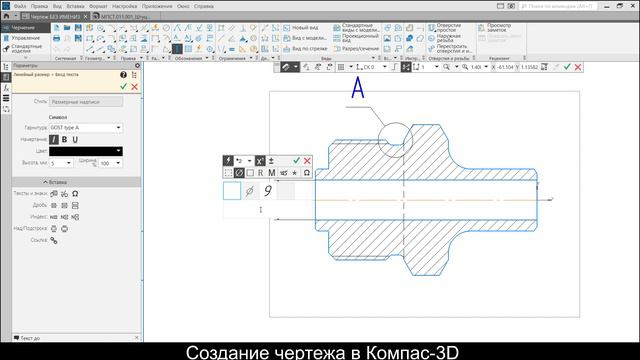Click Проекционный вид button
Screen dimensions: 640x360
pos(356,38)
